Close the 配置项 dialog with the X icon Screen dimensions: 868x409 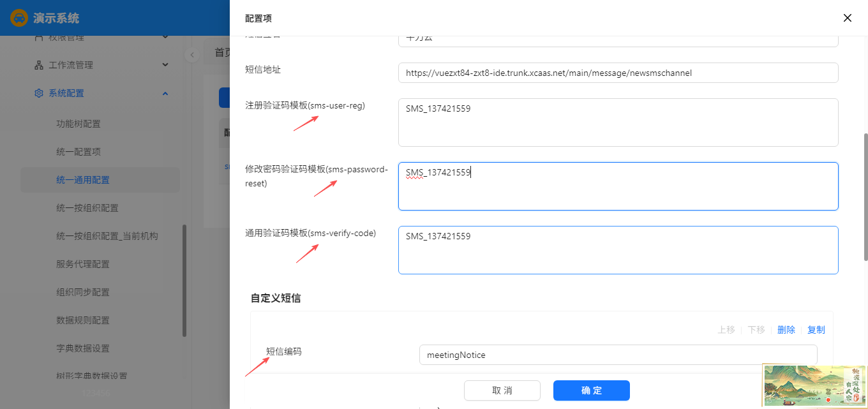(847, 18)
